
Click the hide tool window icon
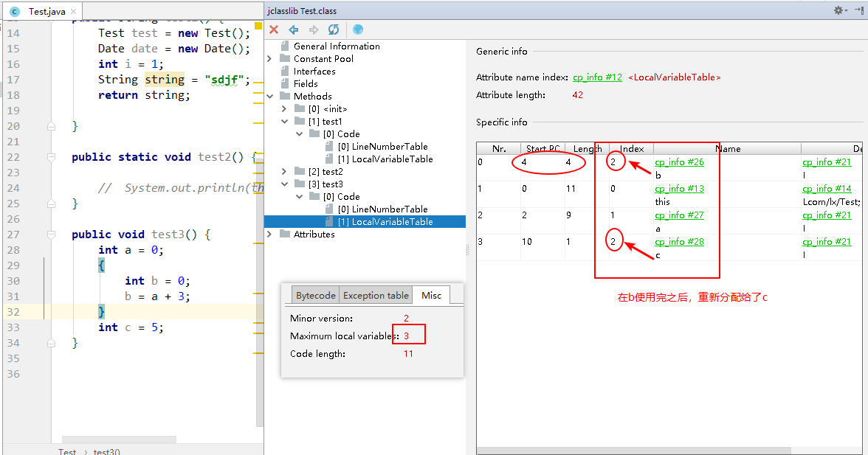pos(860,10)
